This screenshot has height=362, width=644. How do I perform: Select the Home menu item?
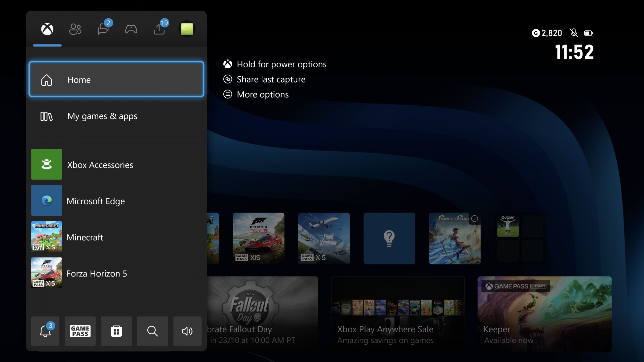click(x=116, y=79)
